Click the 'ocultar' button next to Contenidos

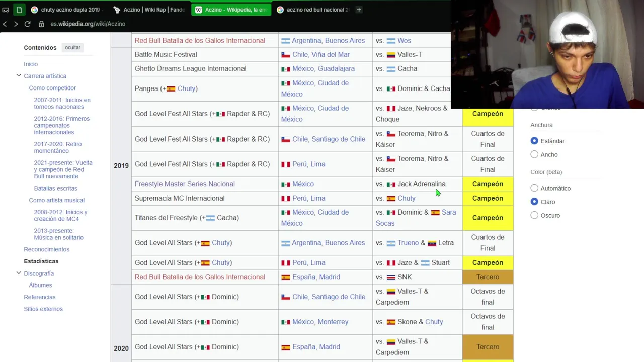72,47
